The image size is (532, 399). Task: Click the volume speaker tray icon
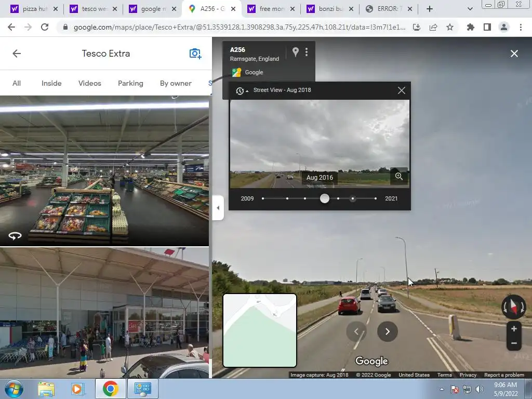point(480,389)
